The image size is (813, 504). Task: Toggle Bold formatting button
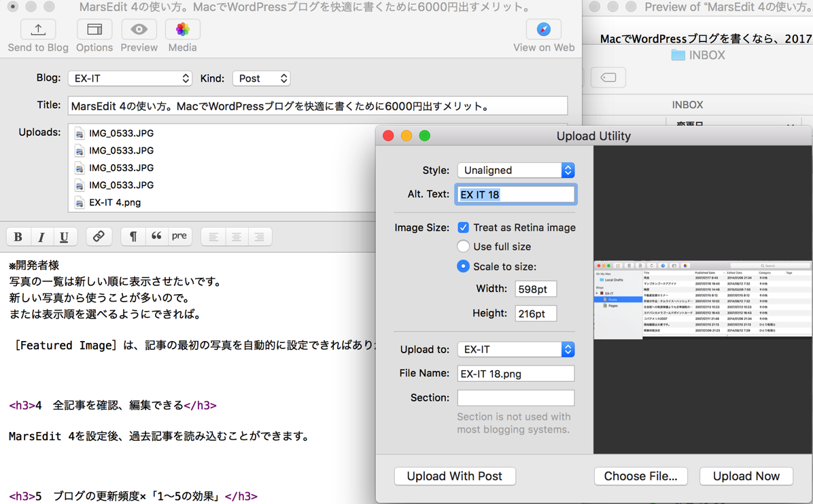(x=18, y=237)
